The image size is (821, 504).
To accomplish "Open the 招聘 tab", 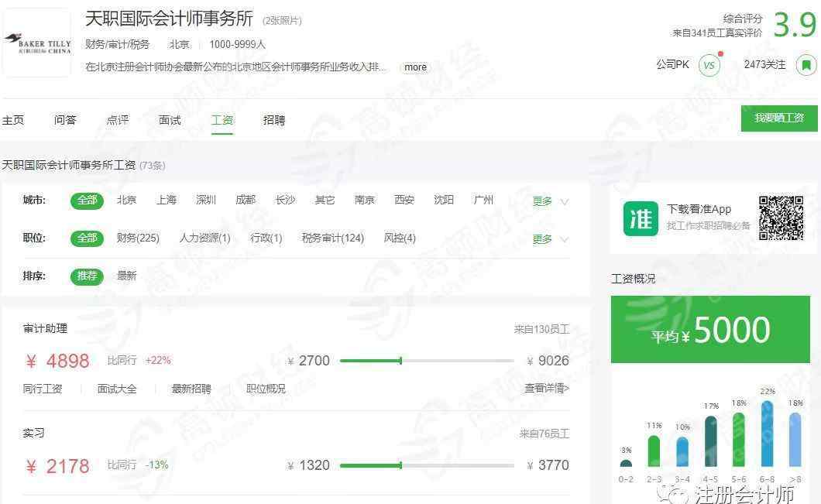I will tap(274, 120).
